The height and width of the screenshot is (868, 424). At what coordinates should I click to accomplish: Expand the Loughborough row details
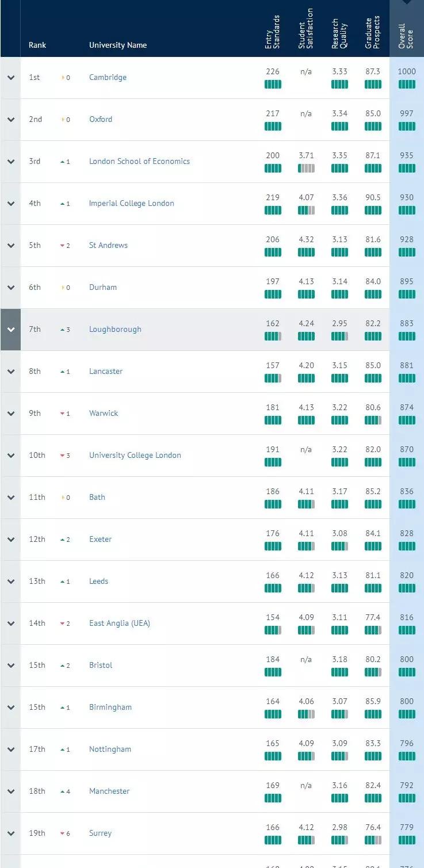pyautogui.click(x=10, y=330)
